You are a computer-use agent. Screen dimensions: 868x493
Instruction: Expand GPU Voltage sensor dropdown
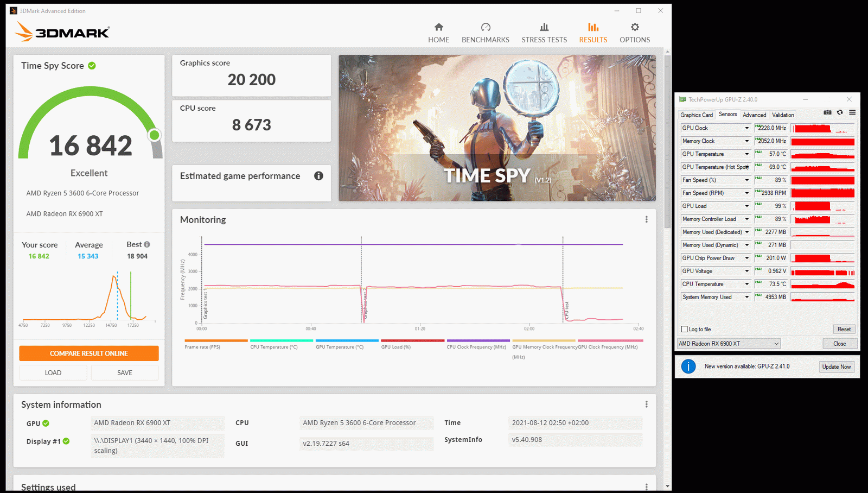pyautogui.click(x=746, y=271)
